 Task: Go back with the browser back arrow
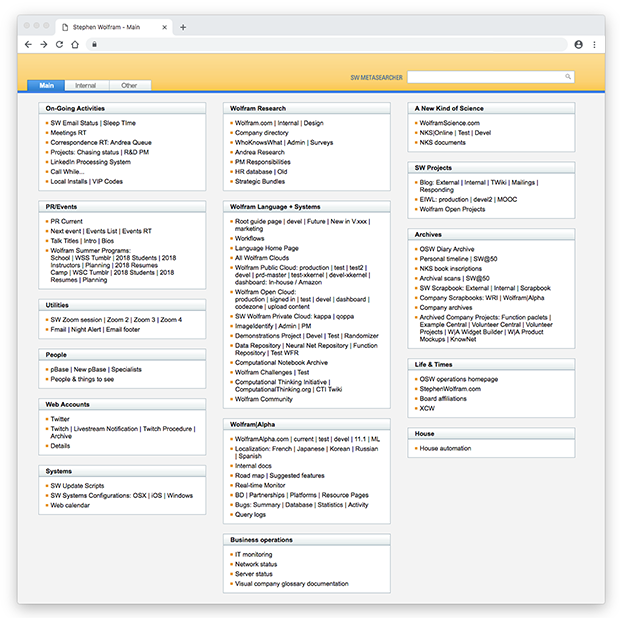tap(28, 44)
